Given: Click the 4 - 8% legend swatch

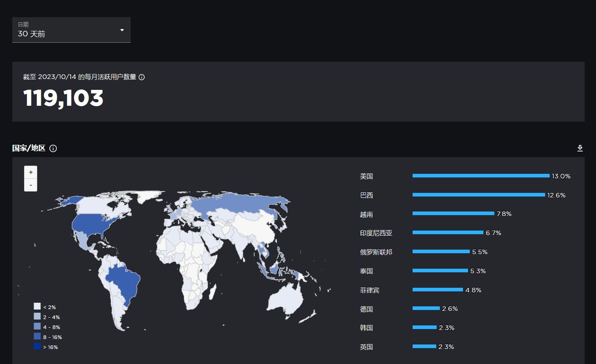Looking at the screenshot, I should (37, 327).
